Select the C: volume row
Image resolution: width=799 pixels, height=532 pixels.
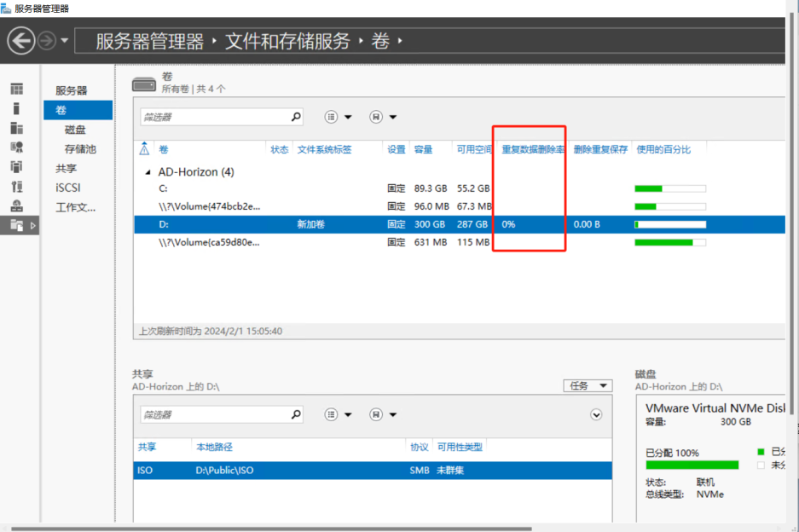(460, 188)
